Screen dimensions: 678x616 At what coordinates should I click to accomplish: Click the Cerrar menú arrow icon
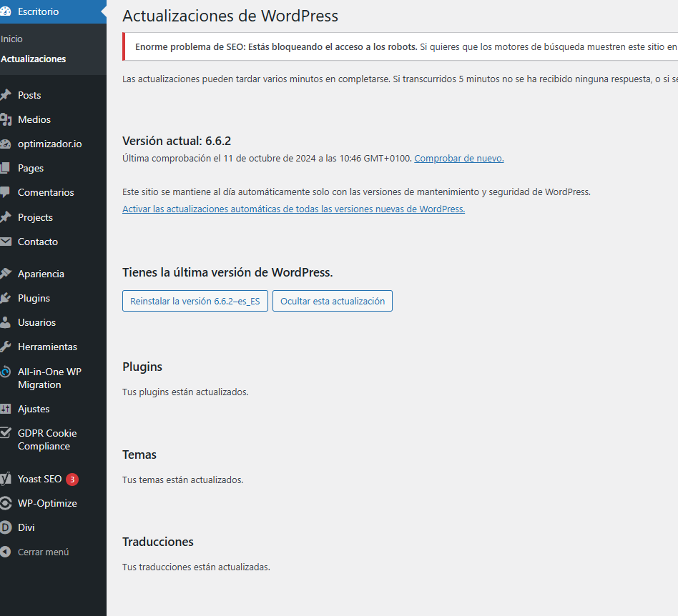[5, 552]
